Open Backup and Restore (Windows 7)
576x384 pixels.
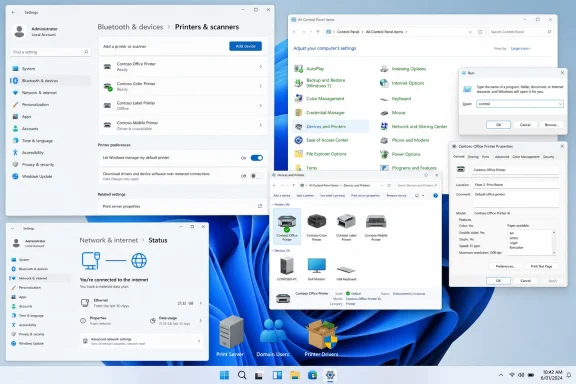point(320,83)
